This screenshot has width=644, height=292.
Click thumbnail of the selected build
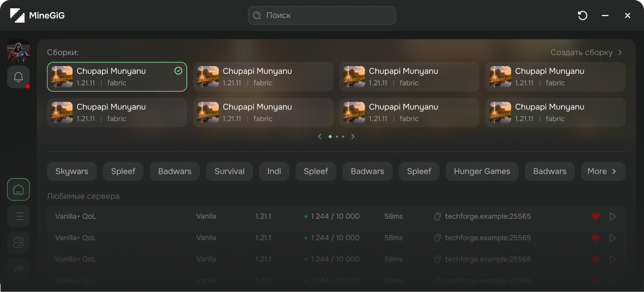coord(62,77)
